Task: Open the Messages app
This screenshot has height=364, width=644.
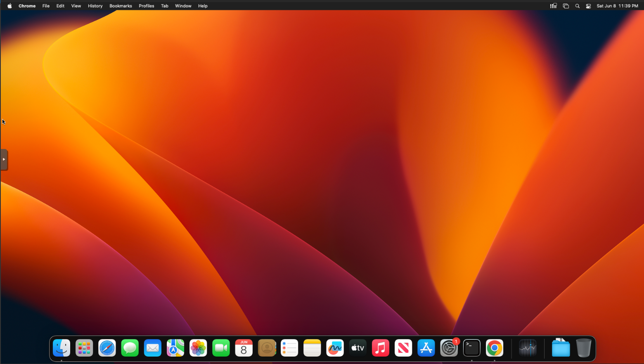Action: pos(130,348)
